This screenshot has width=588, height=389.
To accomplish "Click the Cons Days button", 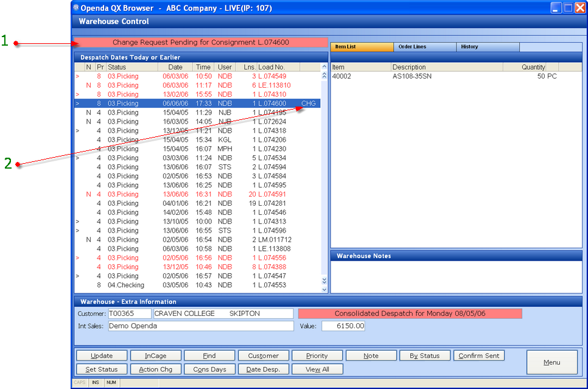I will pos(209,369).
